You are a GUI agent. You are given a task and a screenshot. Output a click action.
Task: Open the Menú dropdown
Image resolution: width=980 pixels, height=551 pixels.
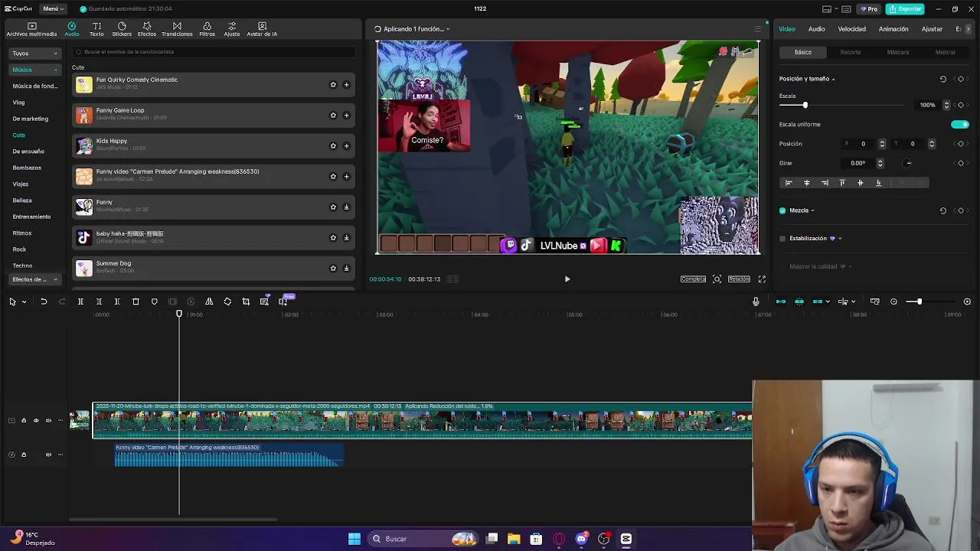tap(54, 8)
